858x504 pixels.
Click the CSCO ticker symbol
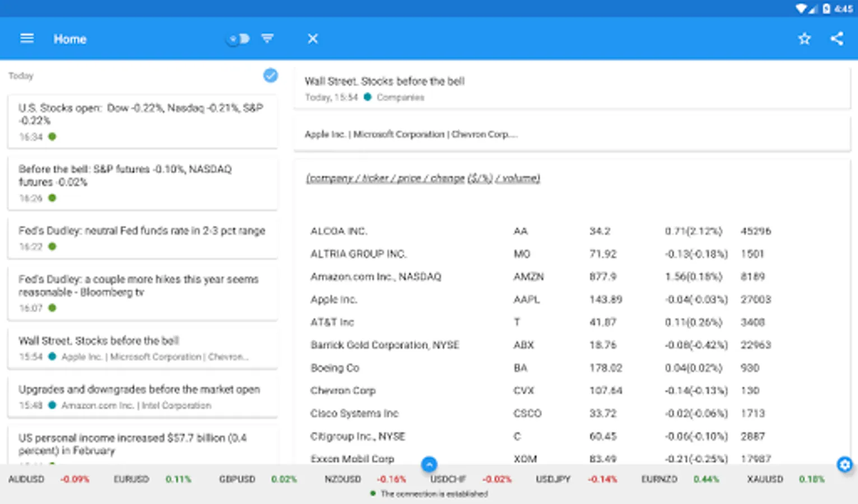point(527,413)
